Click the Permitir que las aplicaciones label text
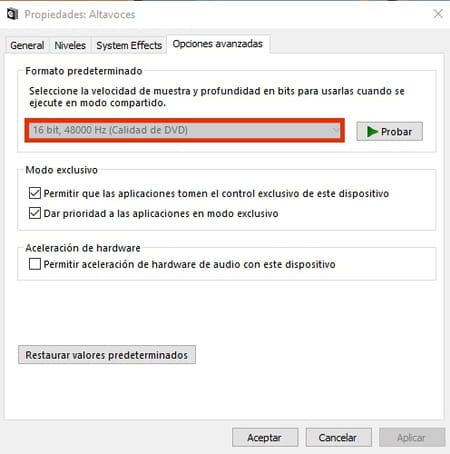The image size is (450, 454). (216, 193)
